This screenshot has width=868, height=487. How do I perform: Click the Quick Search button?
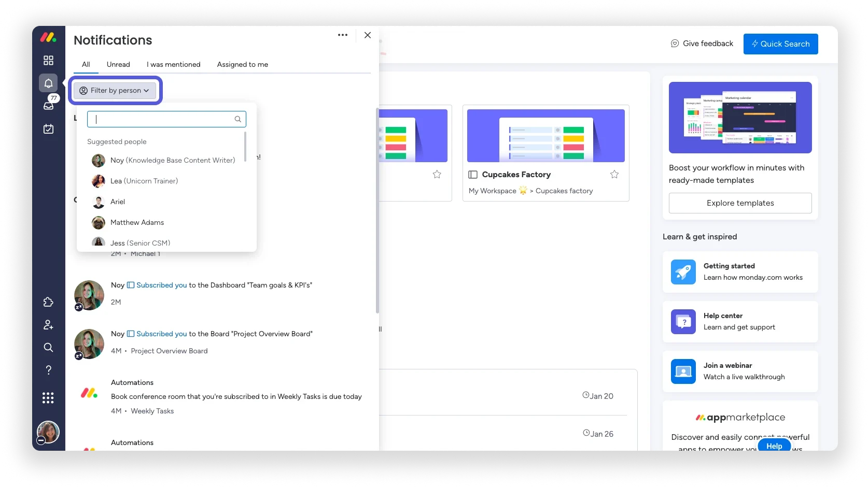click(x=781, y=44)
